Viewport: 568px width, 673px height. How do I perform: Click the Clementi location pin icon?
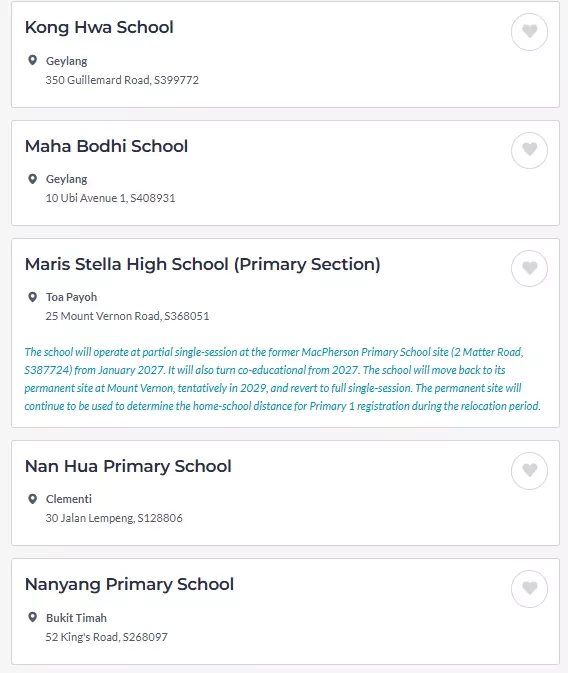(32, 499)
